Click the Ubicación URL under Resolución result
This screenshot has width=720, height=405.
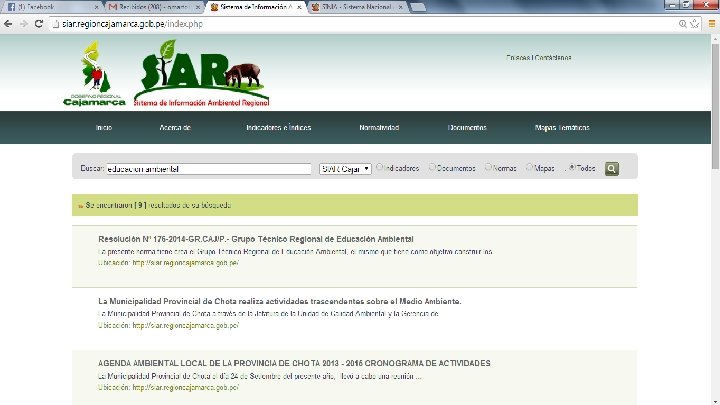pyautogui.click(x=186, y=263)
